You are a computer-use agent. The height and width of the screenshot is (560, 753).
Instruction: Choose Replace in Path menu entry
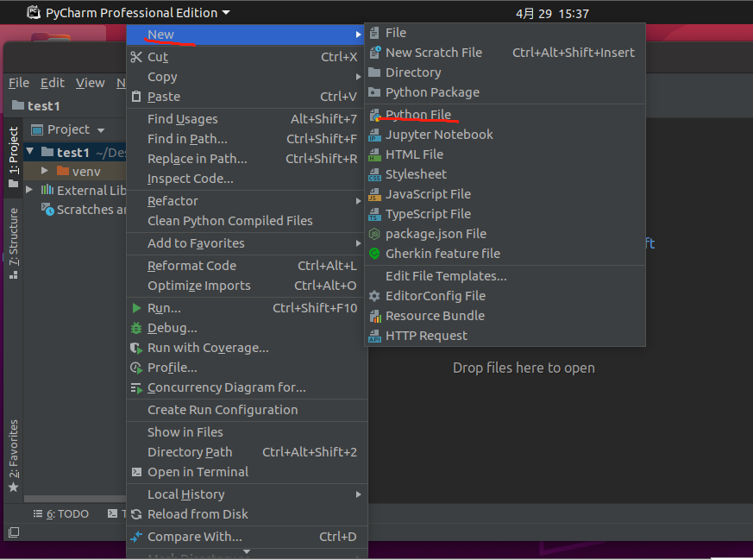tap(246, 159)
